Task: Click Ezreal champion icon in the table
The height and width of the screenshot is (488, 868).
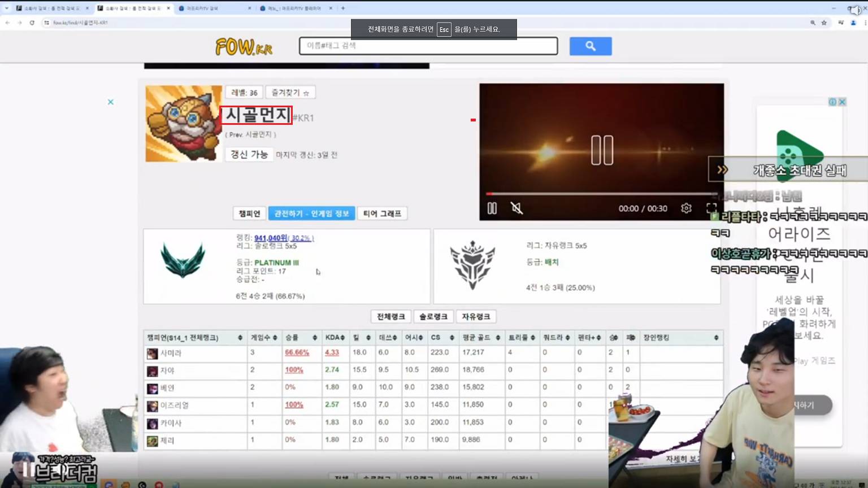Action: 152,406
